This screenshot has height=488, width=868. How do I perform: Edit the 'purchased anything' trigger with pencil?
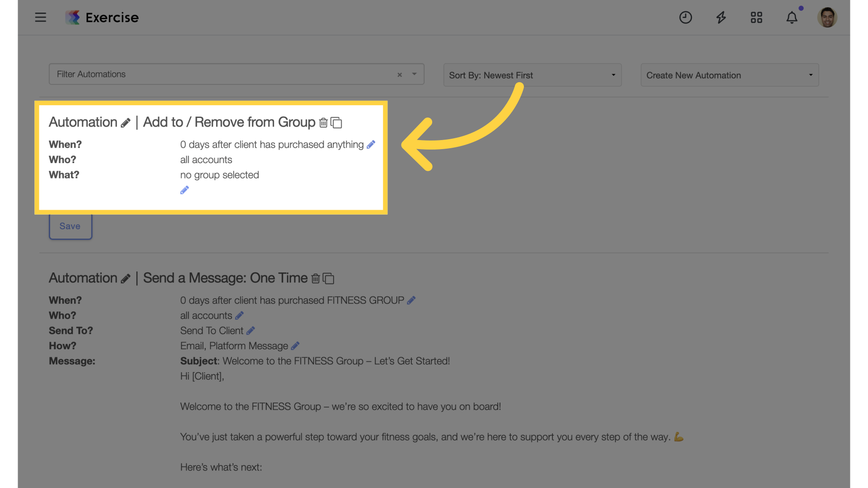[371, 145]
